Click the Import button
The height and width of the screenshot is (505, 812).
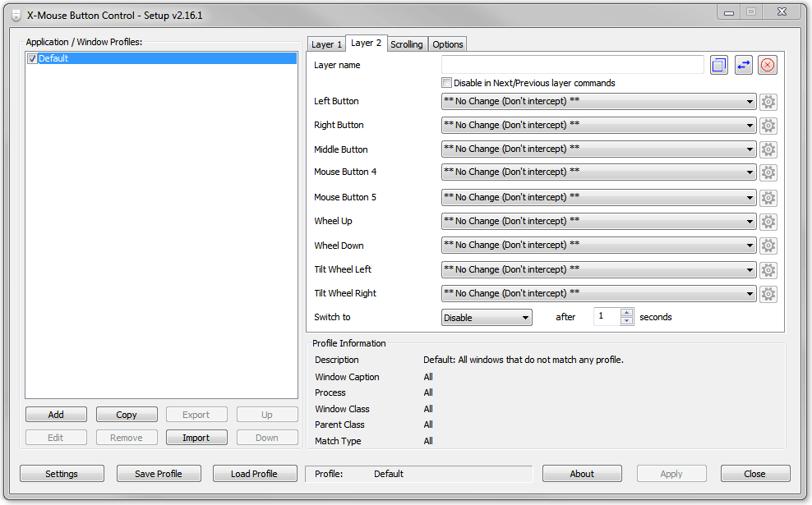tap(196, 438)
